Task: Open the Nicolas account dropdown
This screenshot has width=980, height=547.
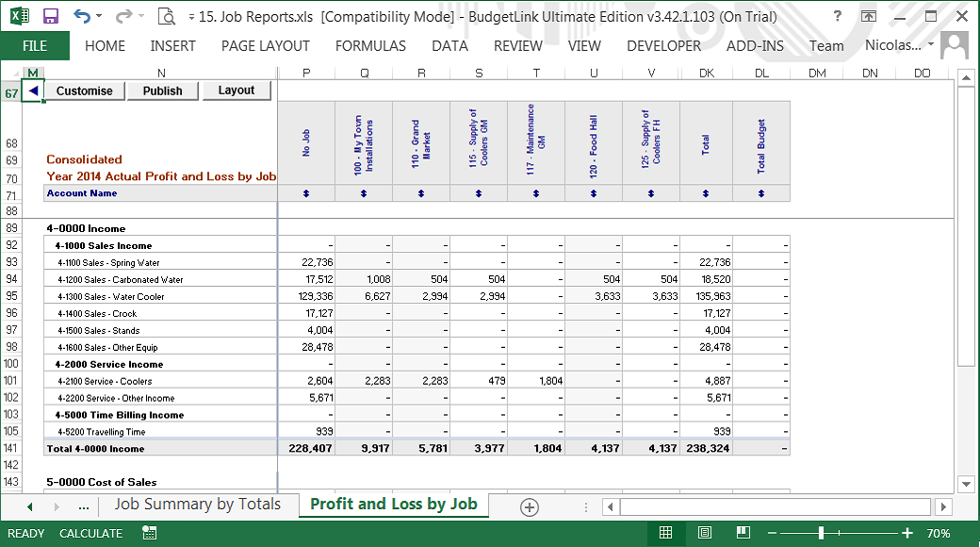Action: (899, 45)
